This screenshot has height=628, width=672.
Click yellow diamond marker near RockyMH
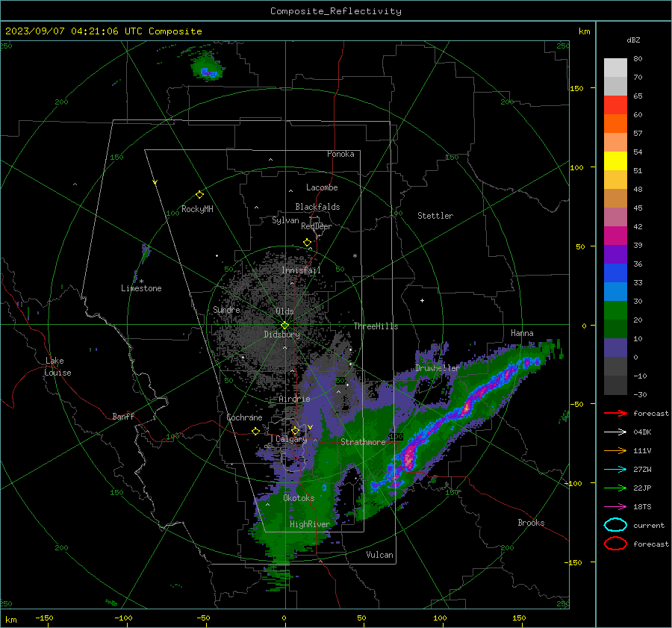[199, 195]
